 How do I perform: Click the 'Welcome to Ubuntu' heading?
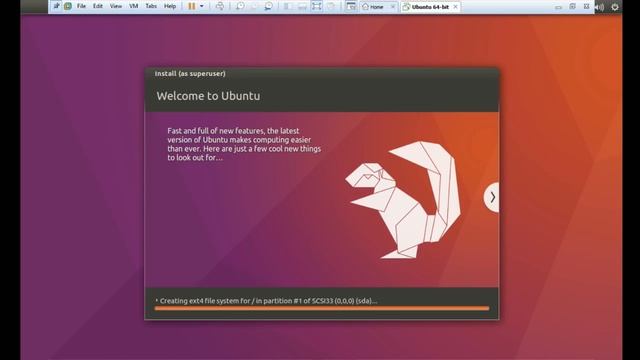point(208,96)
